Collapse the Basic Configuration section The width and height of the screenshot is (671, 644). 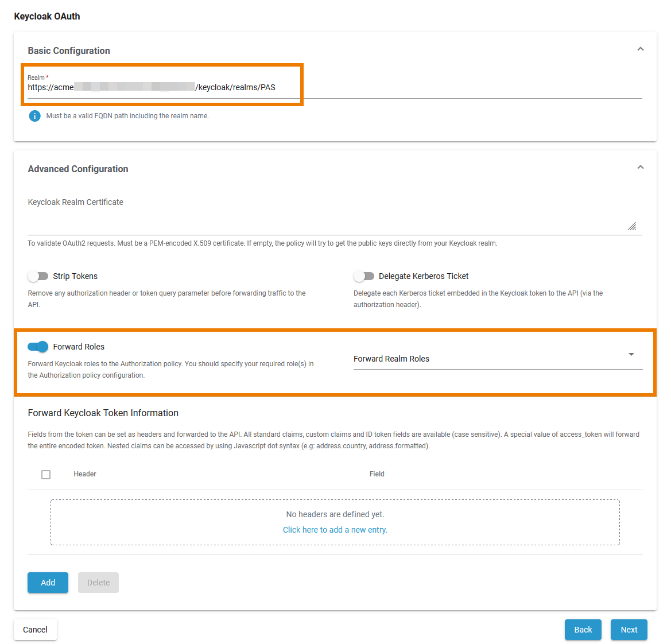click(x=640, y=49)
